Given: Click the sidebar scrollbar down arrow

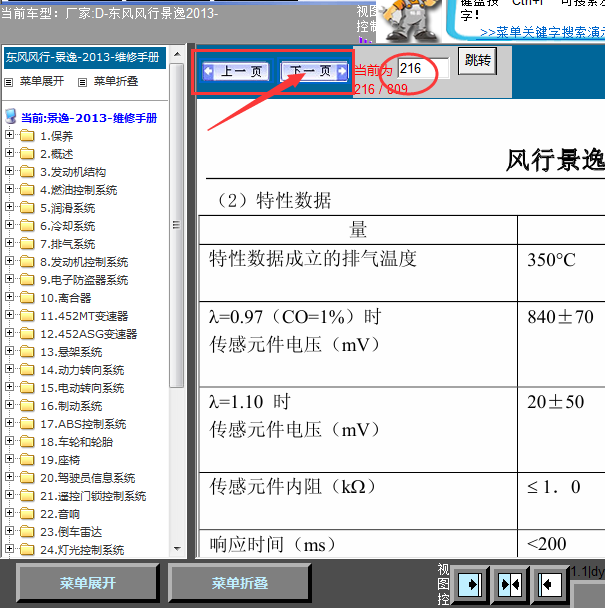Looking at the screenshot, I should pos(177,549).
